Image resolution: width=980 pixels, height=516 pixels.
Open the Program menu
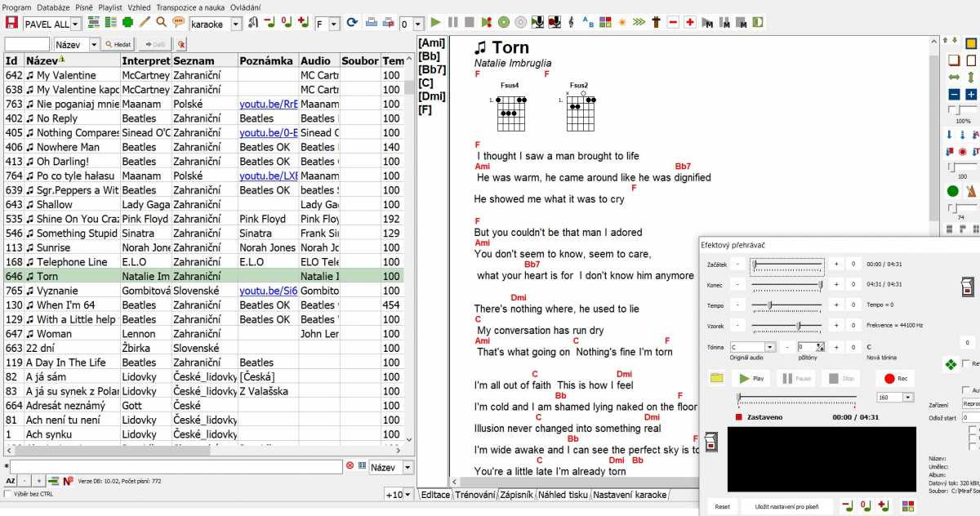(x=17, y=7)
